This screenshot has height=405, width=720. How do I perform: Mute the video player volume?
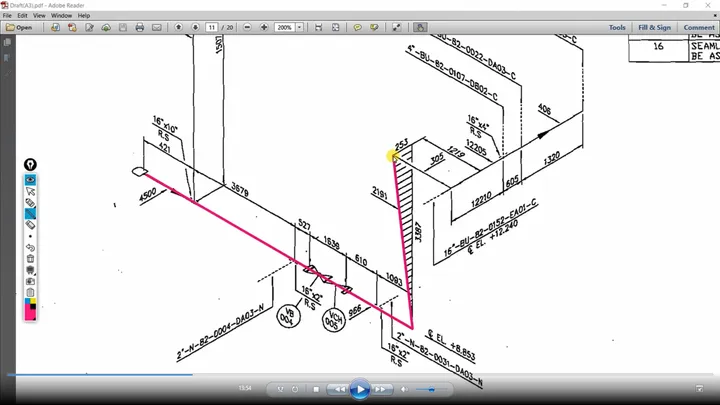(x=404, y=389)
